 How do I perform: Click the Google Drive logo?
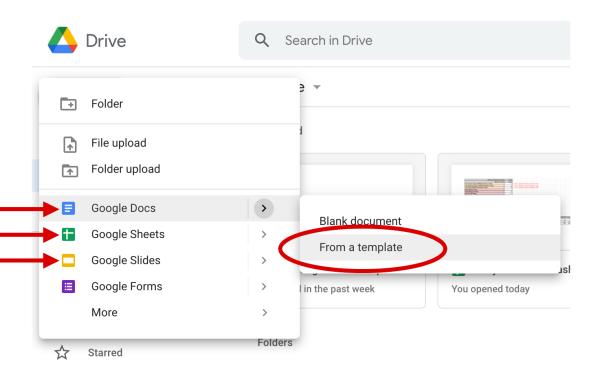pyautogui.click(x=63, y=40)
